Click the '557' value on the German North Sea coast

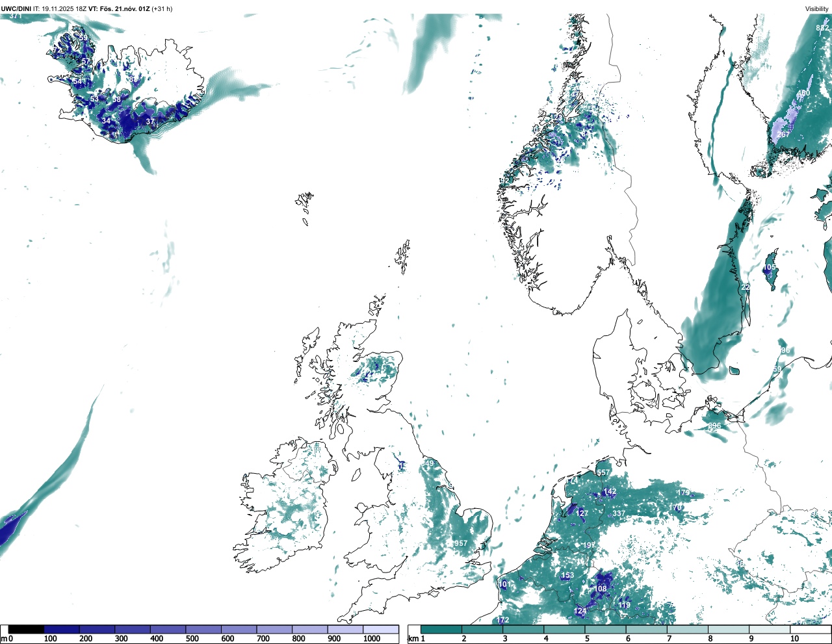pos(604,472)
